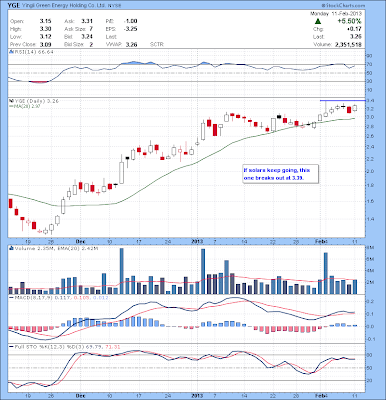Click the EPS value -3.25
The height and width of the screenshot is (400, 386).
(x=131, y=29)
